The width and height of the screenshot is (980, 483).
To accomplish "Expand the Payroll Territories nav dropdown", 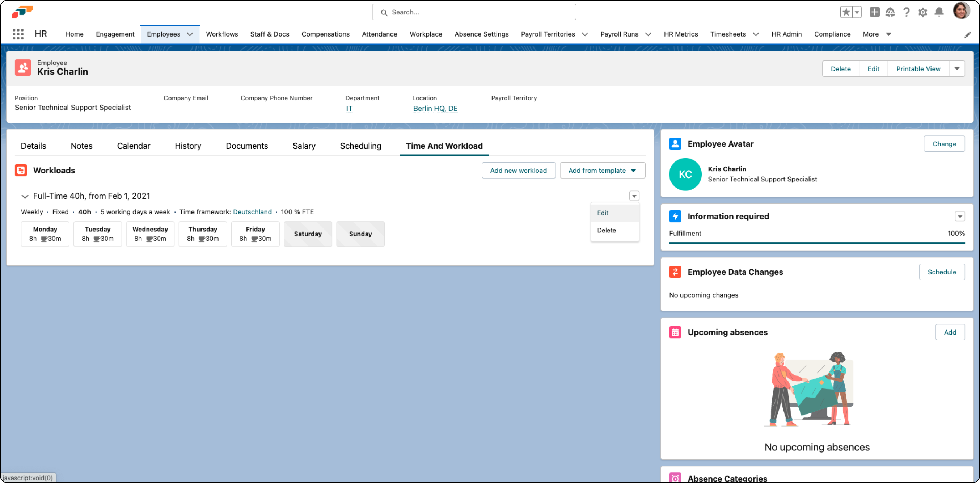I will click(585, 34).
